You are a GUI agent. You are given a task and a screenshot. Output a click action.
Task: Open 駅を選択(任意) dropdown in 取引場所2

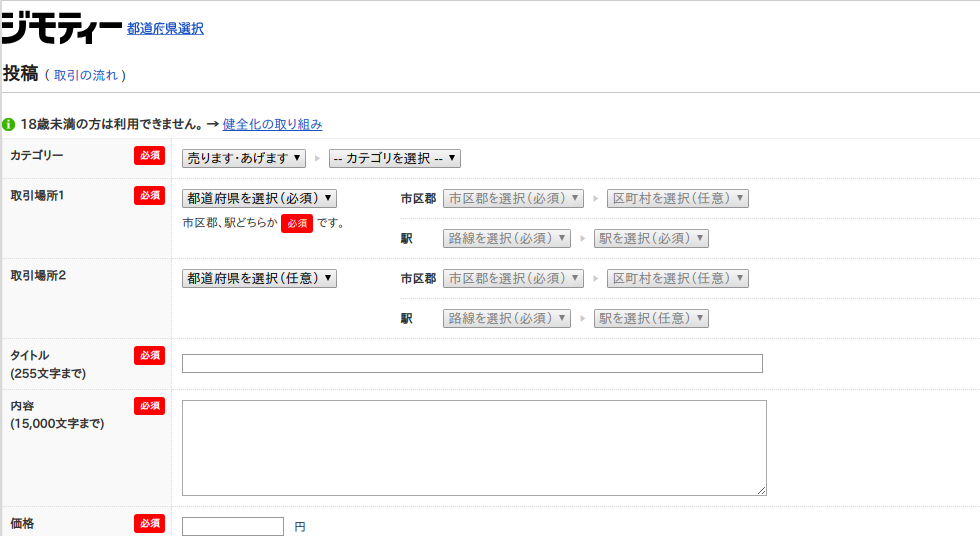point(651,318)
